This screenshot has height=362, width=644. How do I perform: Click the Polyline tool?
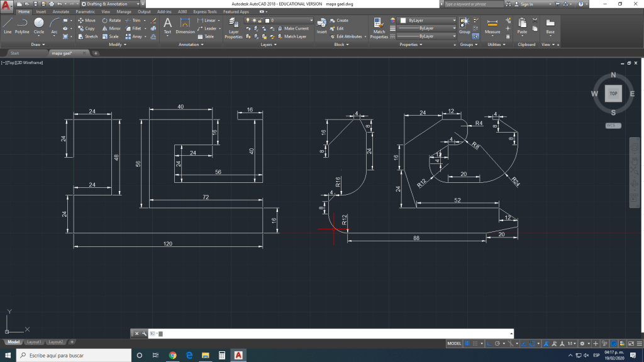tap(22, 25)
